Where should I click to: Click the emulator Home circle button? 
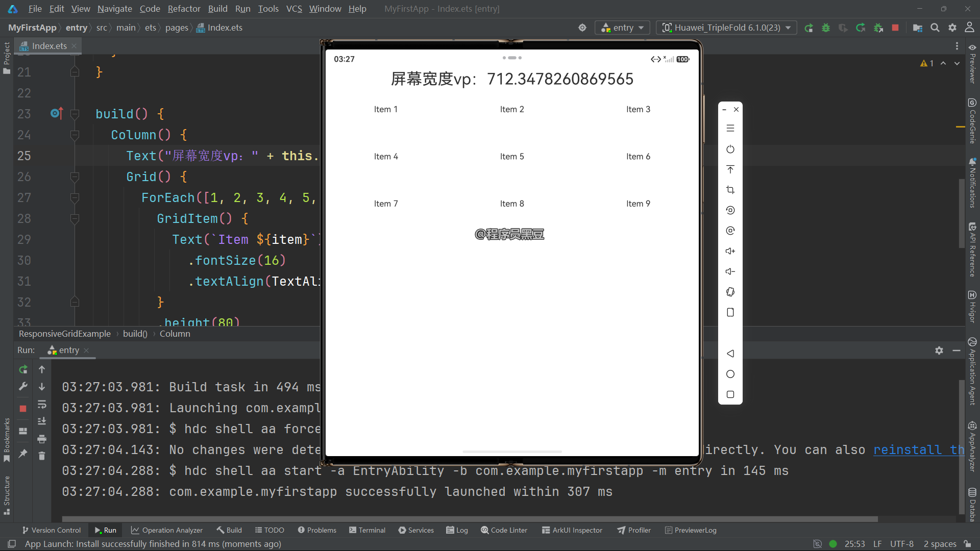[730, 374]
